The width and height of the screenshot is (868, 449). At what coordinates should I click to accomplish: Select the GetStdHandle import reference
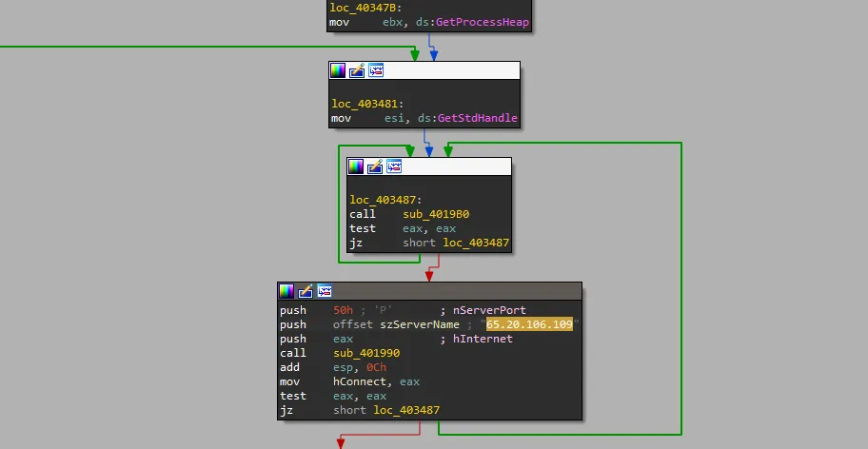(478, 119)
